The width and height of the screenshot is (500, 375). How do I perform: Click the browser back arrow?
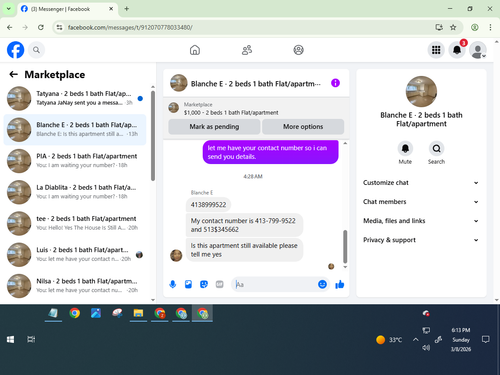click(x=10, y=27)
